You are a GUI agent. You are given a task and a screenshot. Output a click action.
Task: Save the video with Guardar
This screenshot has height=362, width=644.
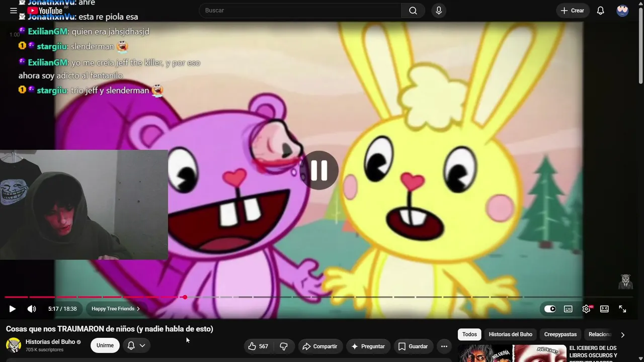413,346
